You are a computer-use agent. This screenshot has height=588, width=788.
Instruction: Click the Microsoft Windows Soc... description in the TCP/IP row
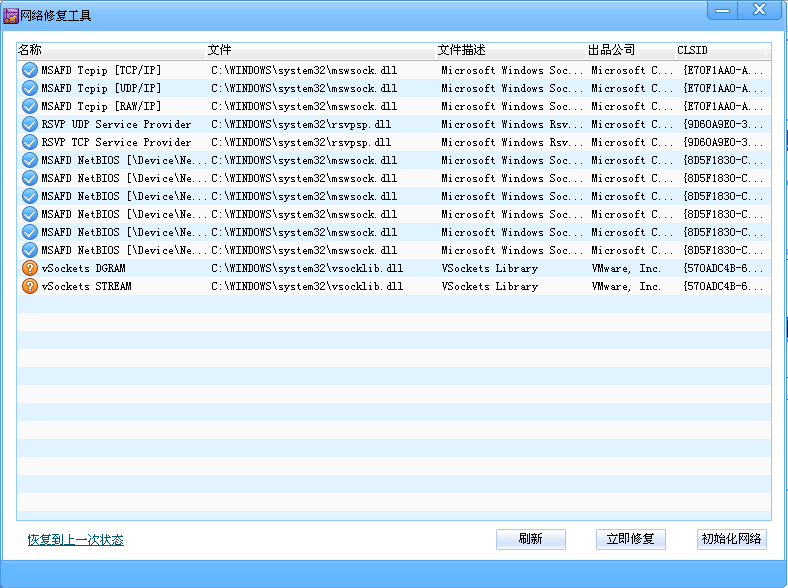pos(512,70)
